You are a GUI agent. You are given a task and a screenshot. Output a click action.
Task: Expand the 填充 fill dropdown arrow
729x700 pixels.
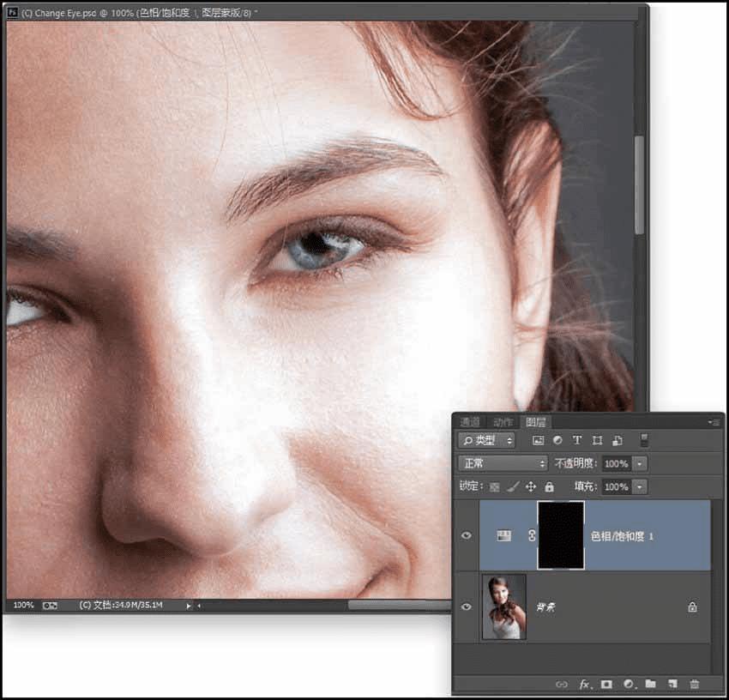coord(641,486)
